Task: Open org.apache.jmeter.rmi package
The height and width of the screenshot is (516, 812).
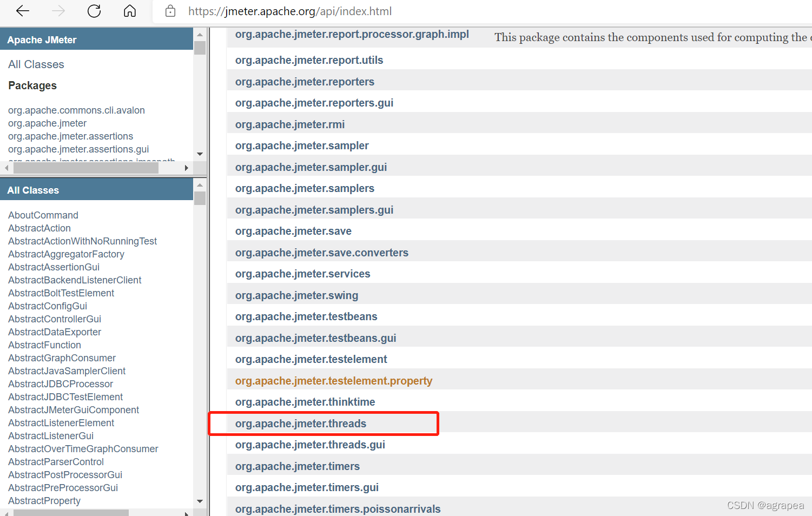Action: [290, 124]
